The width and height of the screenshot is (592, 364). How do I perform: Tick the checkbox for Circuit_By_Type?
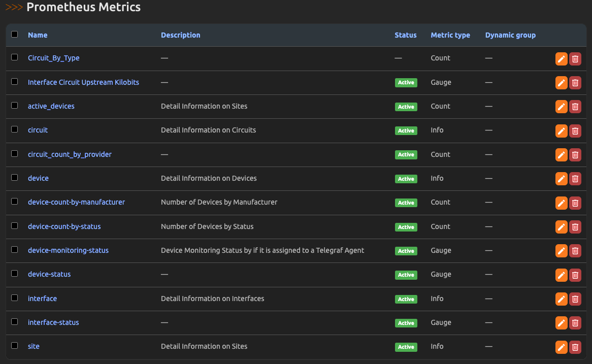click(x=15, y=57)
